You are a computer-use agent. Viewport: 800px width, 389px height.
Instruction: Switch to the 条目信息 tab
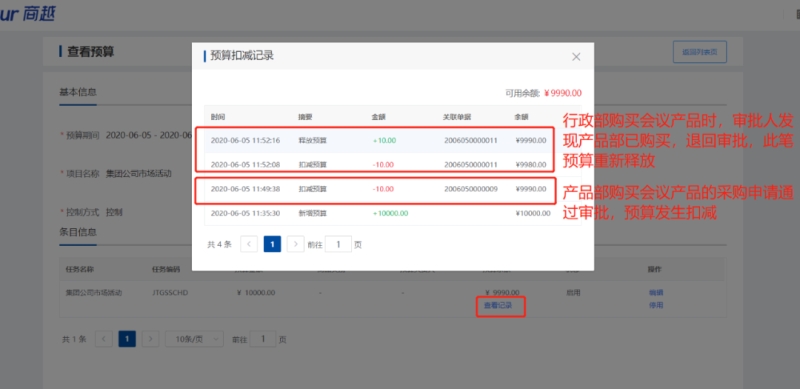78,232
